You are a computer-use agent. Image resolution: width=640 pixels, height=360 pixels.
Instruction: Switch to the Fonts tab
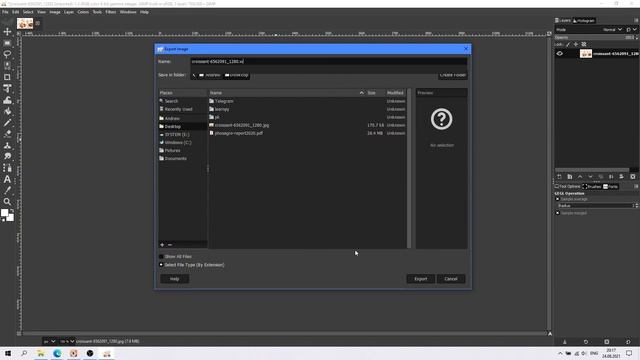tap(611, 187)
